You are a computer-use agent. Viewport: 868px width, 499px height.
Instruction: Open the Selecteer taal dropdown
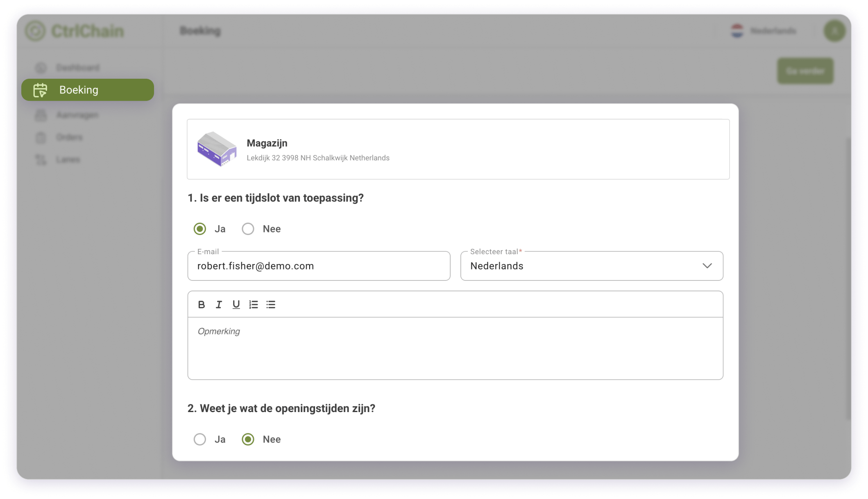(x=592, y=266)
